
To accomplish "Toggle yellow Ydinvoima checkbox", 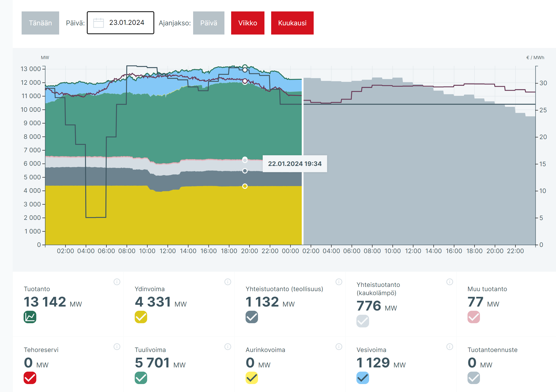I will [x=141, y=317].
